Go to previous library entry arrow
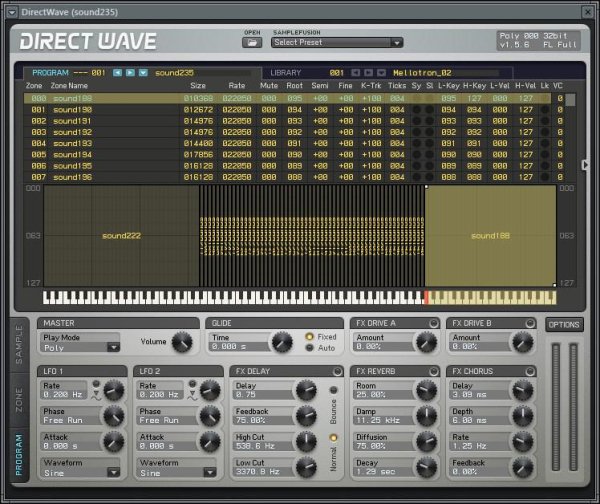 (x=355, y=73)
